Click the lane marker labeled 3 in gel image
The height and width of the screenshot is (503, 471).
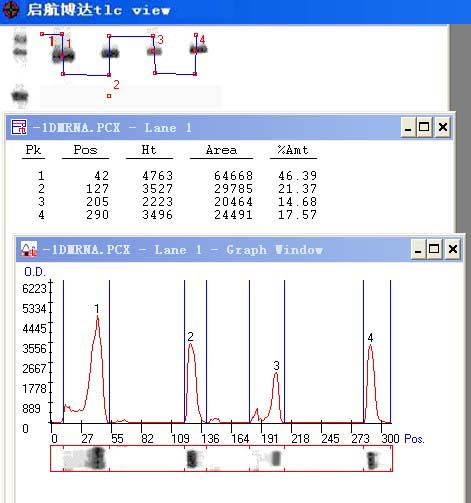click(x=160, y=40)
